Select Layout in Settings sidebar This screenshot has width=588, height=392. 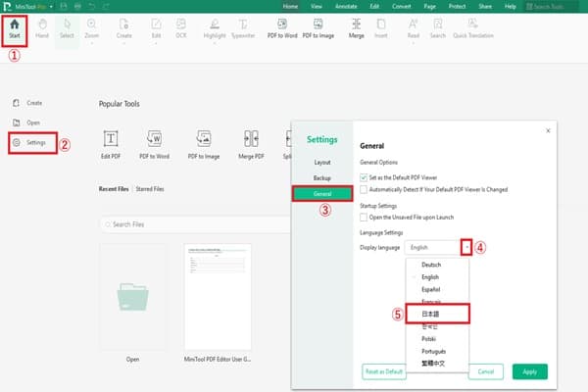point(322,162)
